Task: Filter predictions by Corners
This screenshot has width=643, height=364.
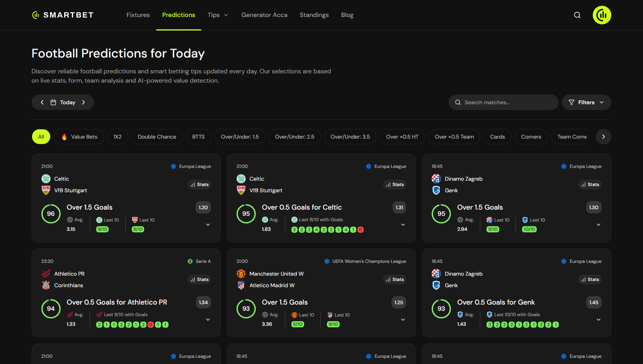Action: (x=531, y=137)
